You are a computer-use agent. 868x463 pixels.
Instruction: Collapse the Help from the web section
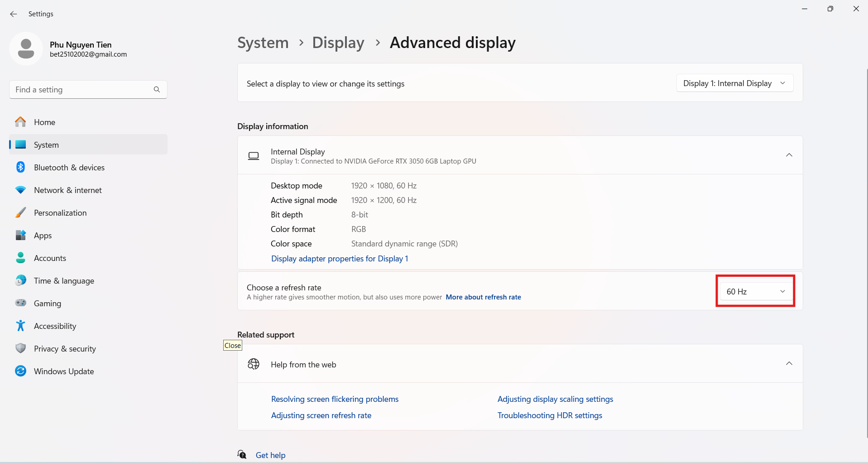[x=789, y=363]
